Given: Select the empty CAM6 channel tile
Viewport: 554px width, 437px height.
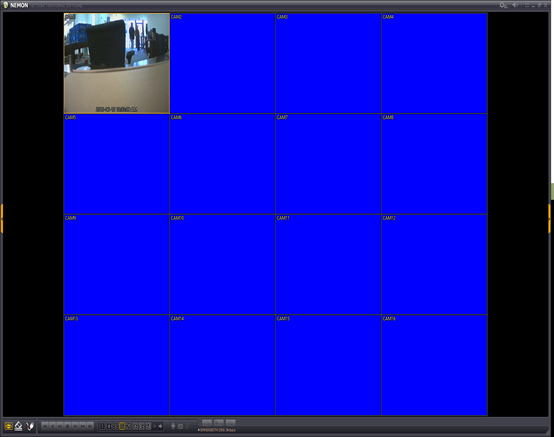Looking at the screenshot, I should click(x=222, y=164).
